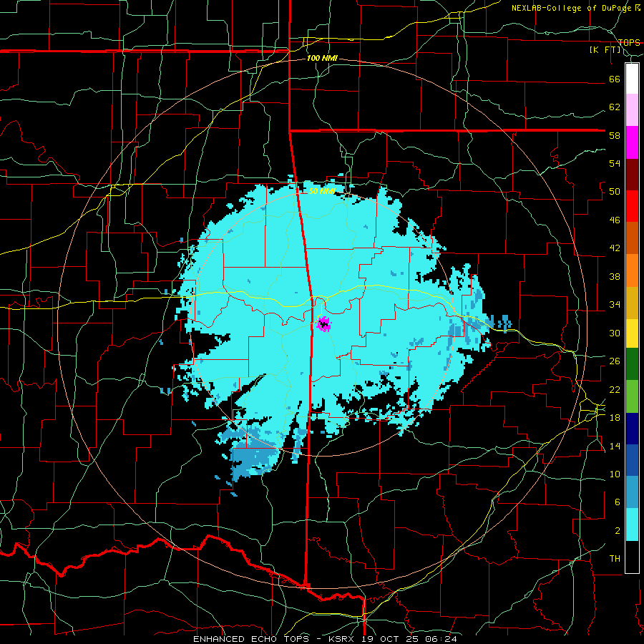644x644 pixels.
Task: Click the magenta echo at the radar site
Action: [x=324, y=324]
